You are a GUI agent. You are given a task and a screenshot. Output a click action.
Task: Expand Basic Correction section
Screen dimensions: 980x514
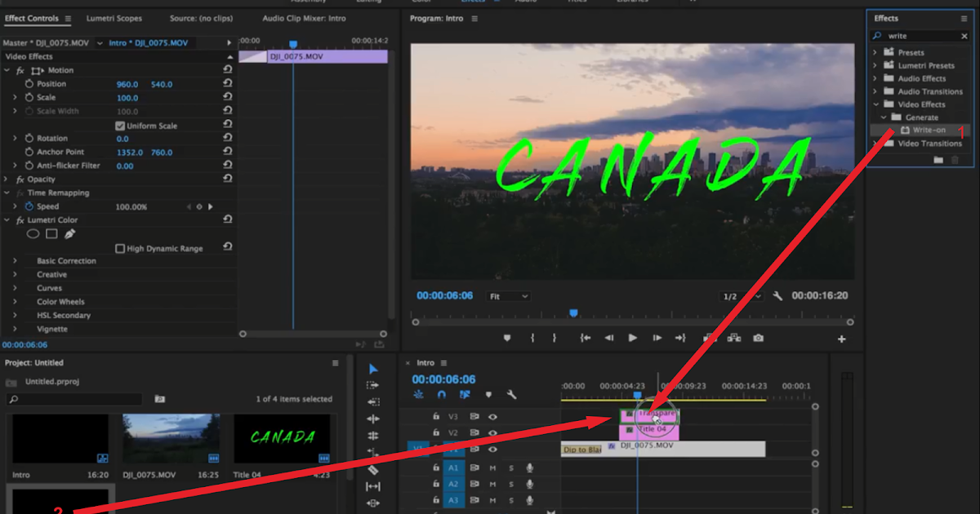point(15,261)
